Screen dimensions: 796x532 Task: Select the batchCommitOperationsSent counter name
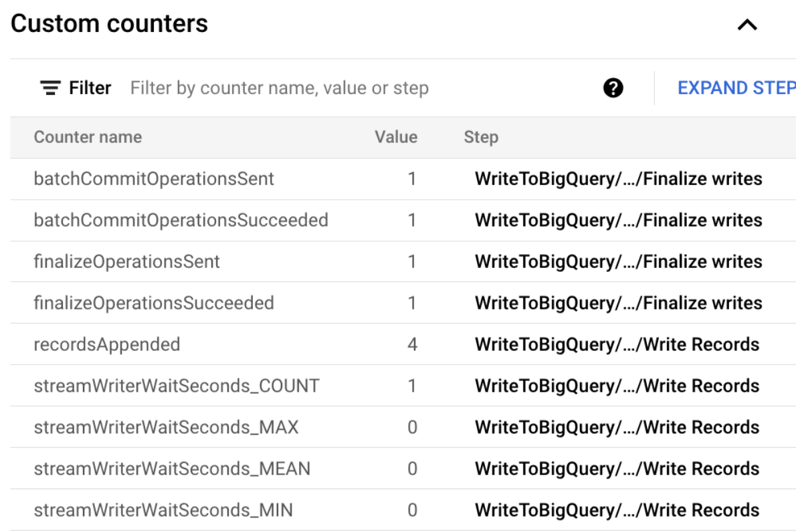[154, 178]
